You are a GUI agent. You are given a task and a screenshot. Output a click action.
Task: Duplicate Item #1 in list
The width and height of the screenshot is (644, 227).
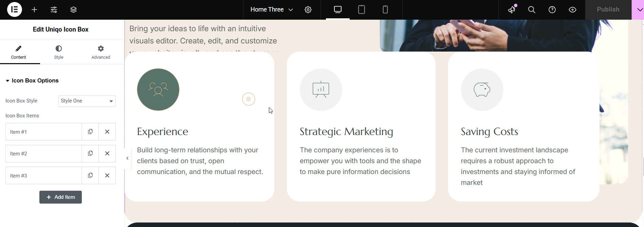(90, 132)
